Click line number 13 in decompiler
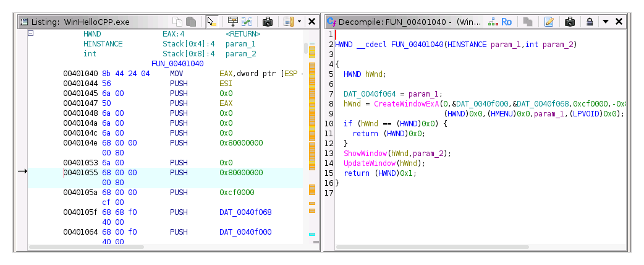 tap(329, 153)
